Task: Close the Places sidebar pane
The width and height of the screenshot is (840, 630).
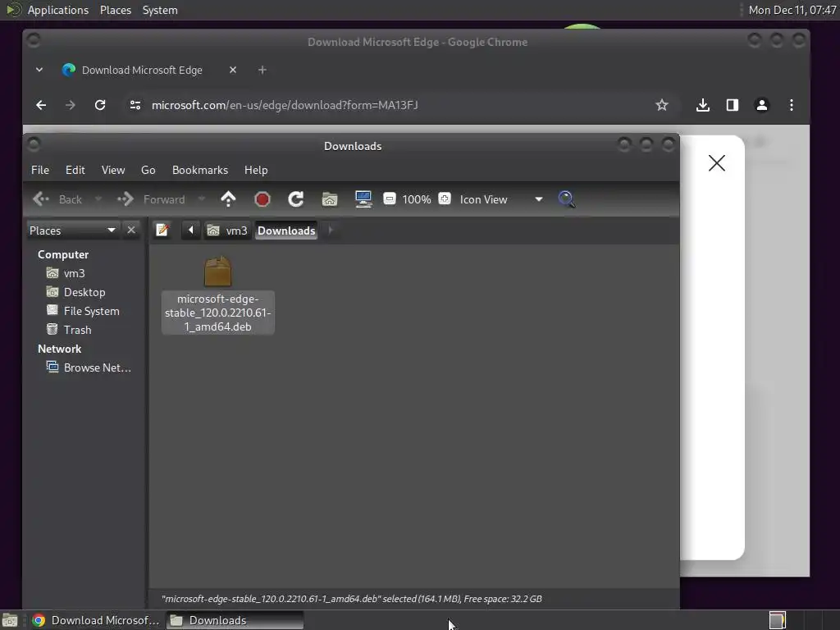Action: (131, 231)
